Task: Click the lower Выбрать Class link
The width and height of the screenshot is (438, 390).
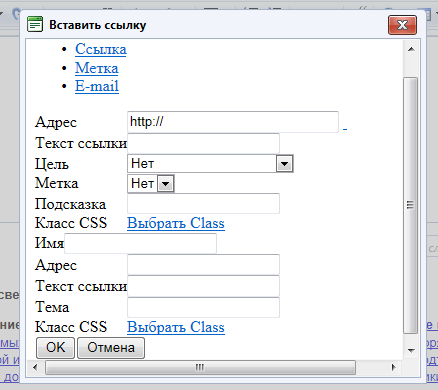Action: pyautogui.click(x=176, y=327)
